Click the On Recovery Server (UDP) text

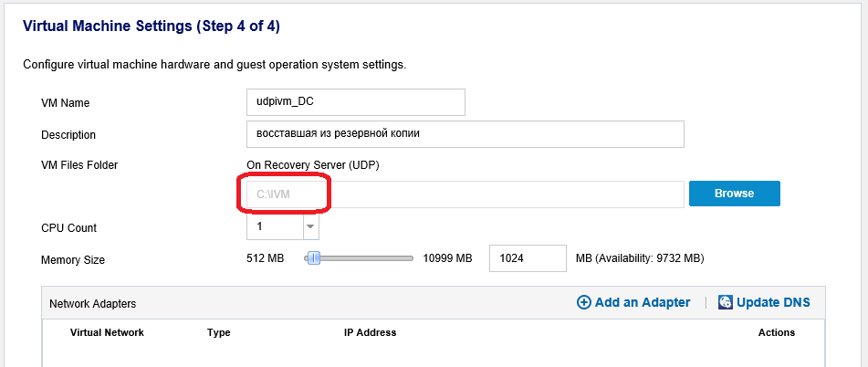click(x=313, y=165)
